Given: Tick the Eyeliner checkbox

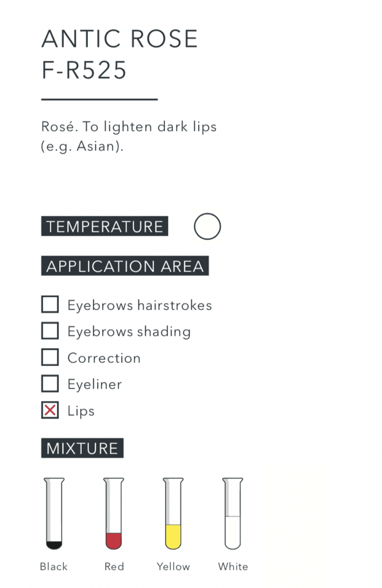Looking at the screenshot, I should point(50,384).
